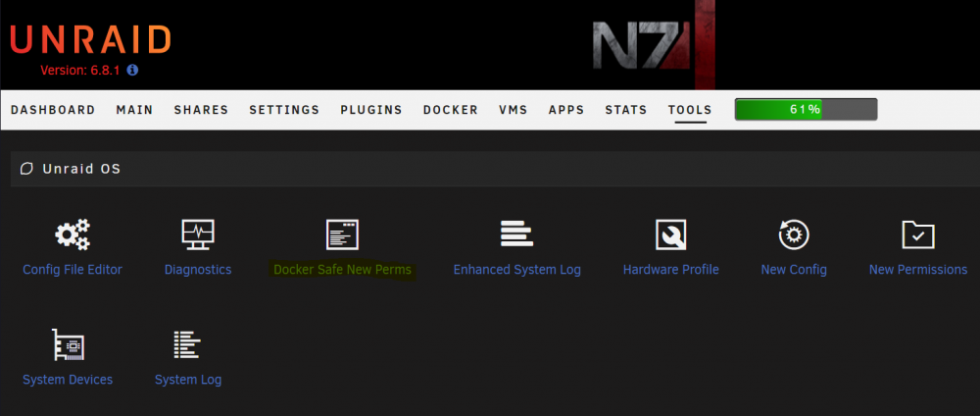
Task: Open the Docker tab
Action: pyautogui.click(x=451, y=110)
